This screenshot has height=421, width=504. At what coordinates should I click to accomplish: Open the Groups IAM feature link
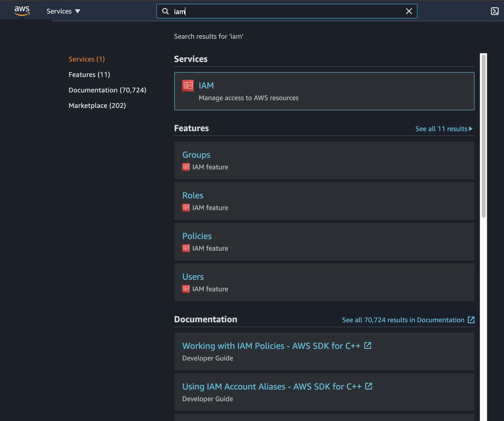(196, 155)
